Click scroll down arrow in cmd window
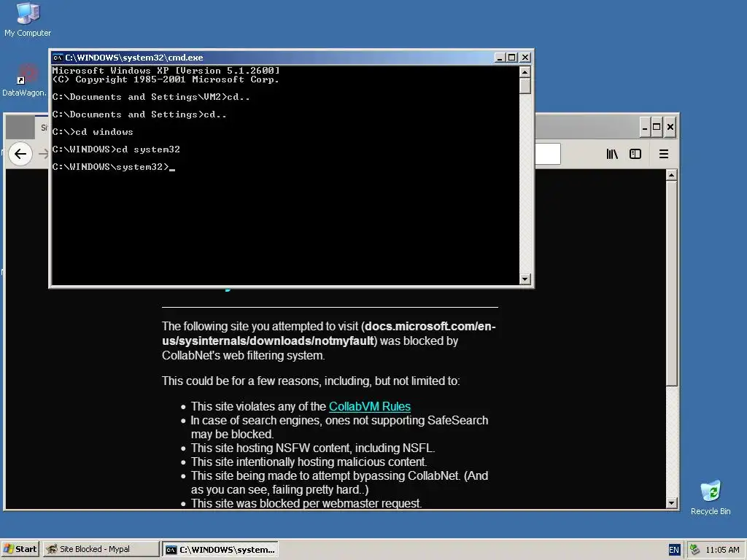This screenshot has width=747, height=560. pyautogui.click(x=525, y=279)
